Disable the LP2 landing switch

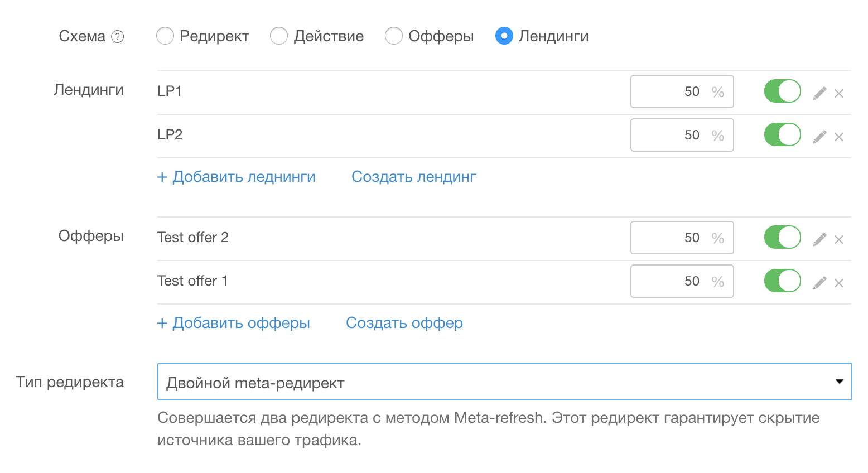(x=782, y=134)
